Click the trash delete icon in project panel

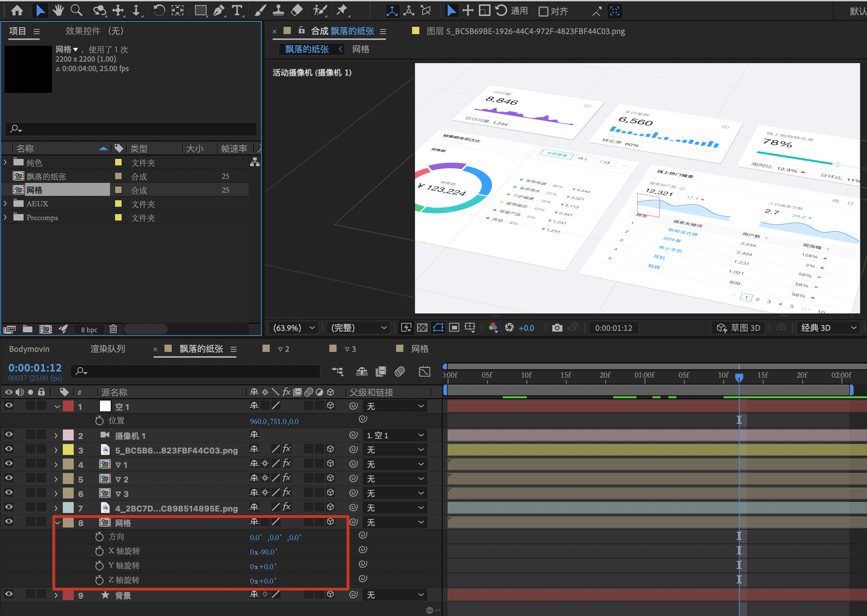tap(113, 329)
